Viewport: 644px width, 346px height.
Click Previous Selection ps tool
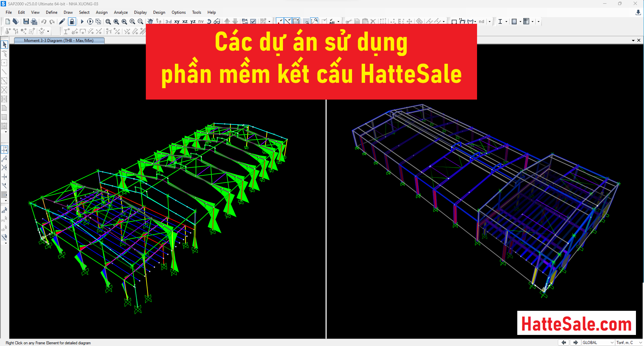(4, 220)
